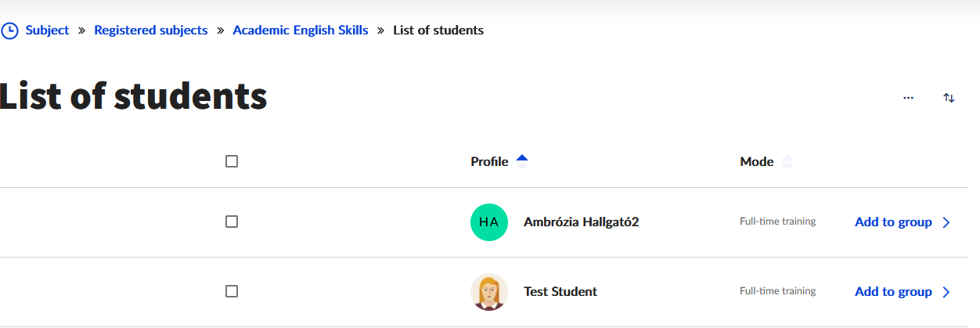Click chevron arrow in Test Student's row
The height and width of the screenshot is (328, 980).
click(946, 292)
